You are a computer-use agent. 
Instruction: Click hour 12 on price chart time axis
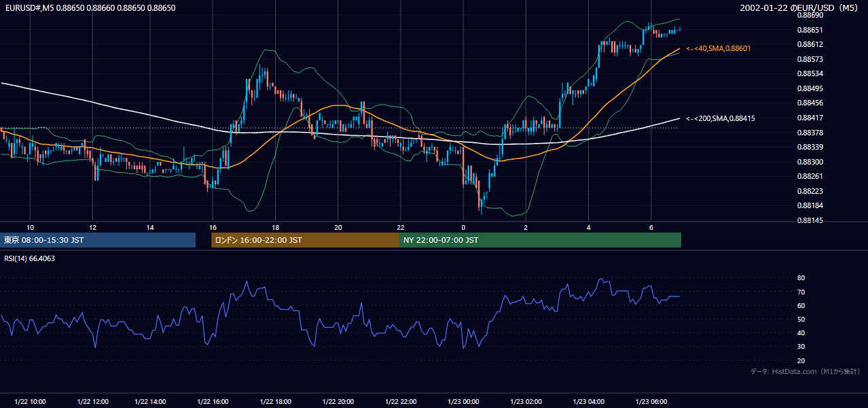92,227
